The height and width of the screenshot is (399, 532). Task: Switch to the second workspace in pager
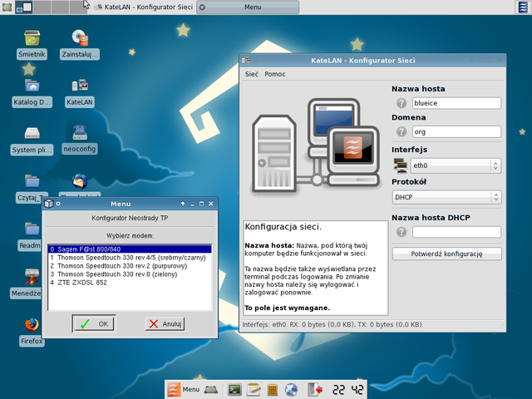pos(42,7)
